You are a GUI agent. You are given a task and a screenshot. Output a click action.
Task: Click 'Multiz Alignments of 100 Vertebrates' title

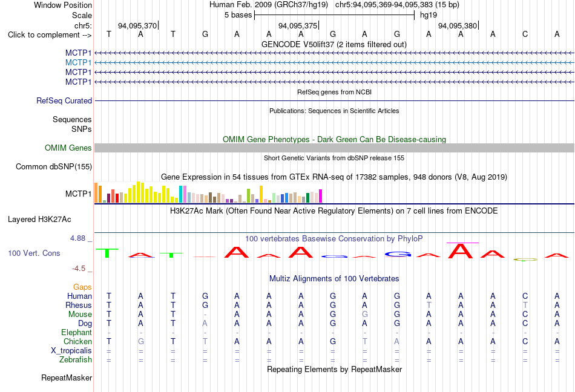coord(334,278)
